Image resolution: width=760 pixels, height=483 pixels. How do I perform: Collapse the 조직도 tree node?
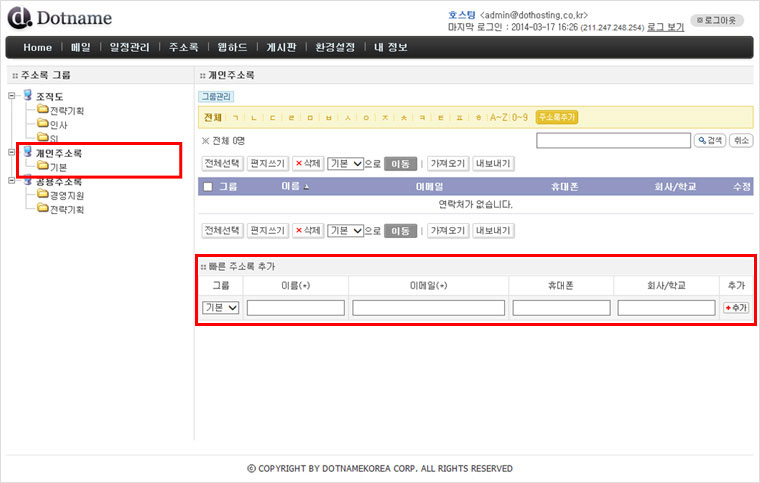tap(11, 96)
